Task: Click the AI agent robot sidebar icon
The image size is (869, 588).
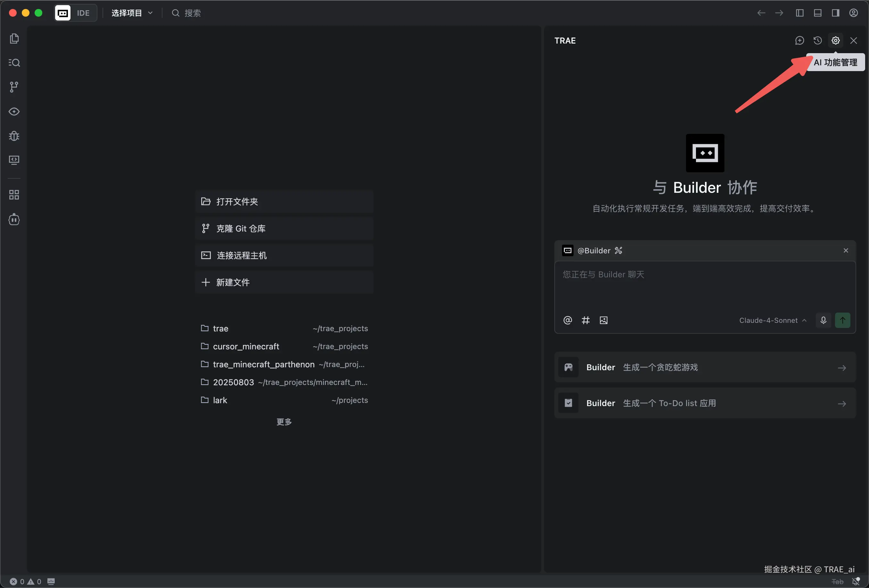Action: click(x=14, y=219)
